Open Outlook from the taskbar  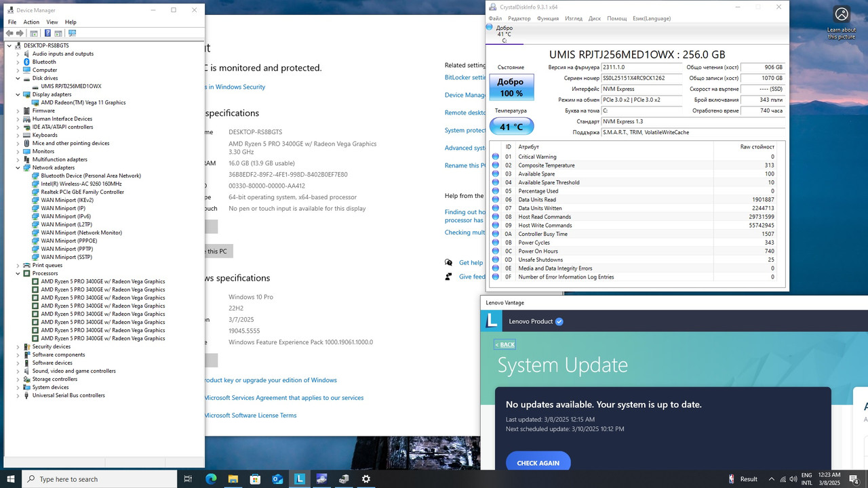(277, 479)
